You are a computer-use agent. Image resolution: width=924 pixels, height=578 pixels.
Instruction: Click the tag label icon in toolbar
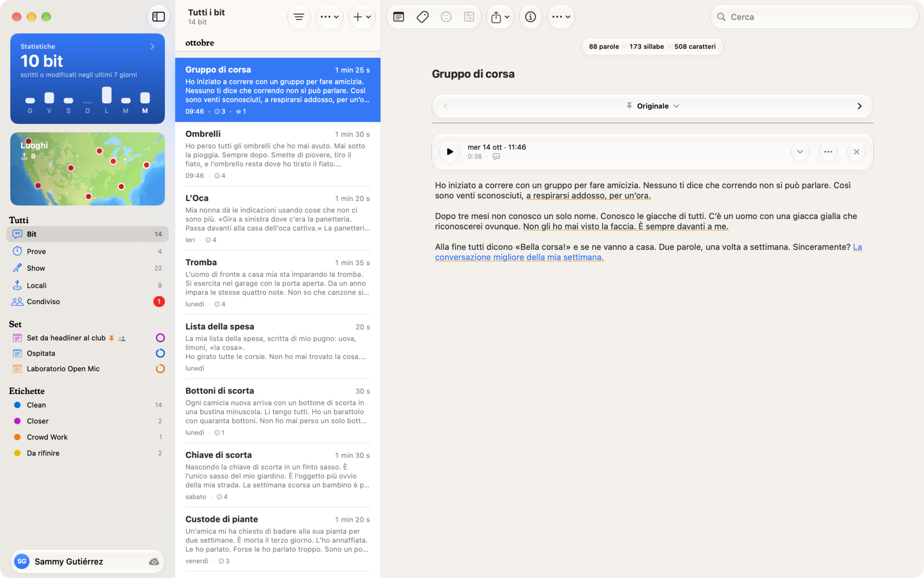tap(422, 17)
